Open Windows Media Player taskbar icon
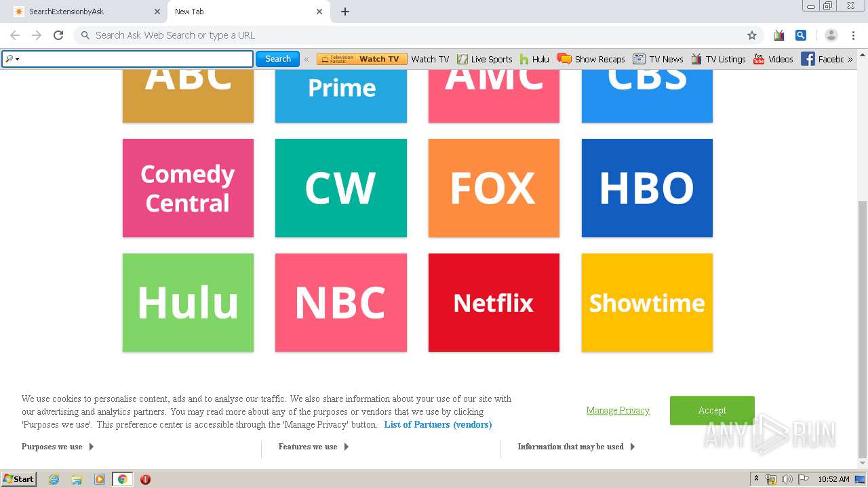This screenshot has height=488, width=868. point(100,479)
